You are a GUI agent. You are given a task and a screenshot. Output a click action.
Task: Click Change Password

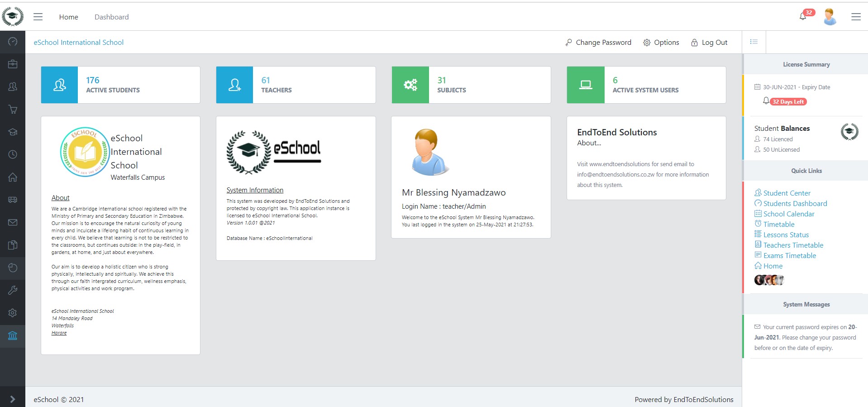tap(598, 42)
